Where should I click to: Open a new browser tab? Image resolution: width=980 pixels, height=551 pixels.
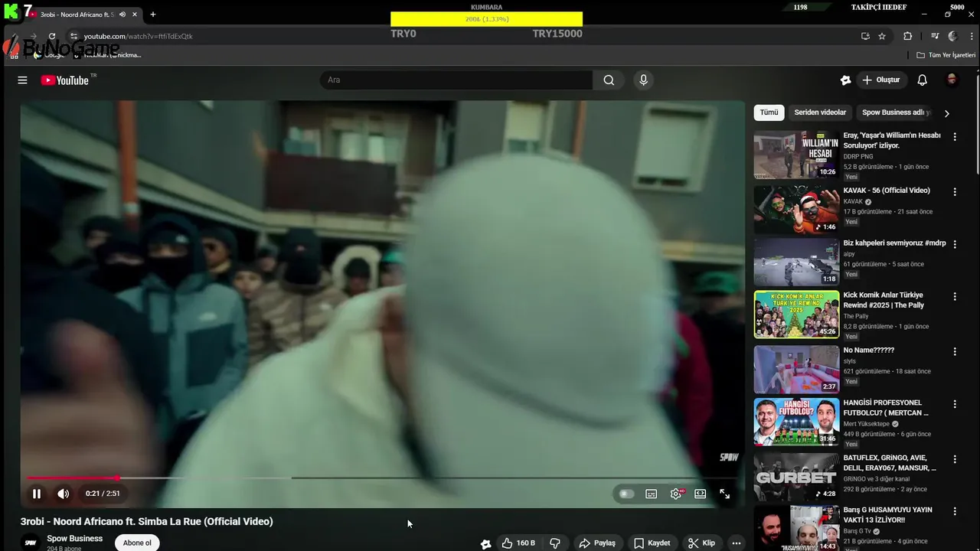153,15
